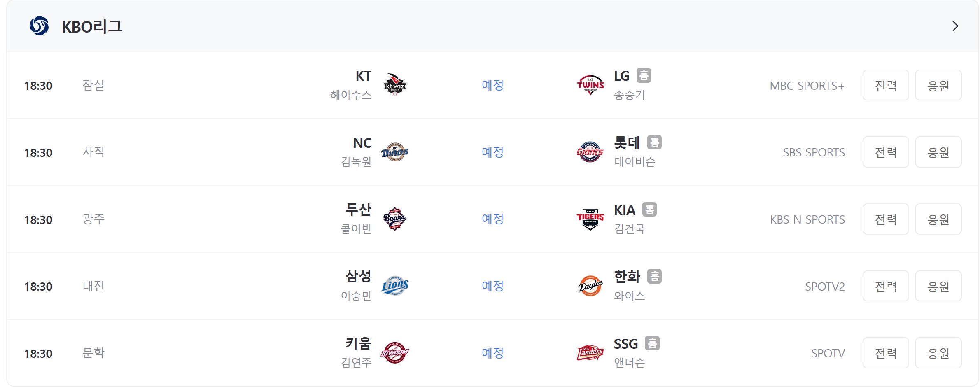Open 전력 for the 두산 vs KIA match

click(886, 219)
